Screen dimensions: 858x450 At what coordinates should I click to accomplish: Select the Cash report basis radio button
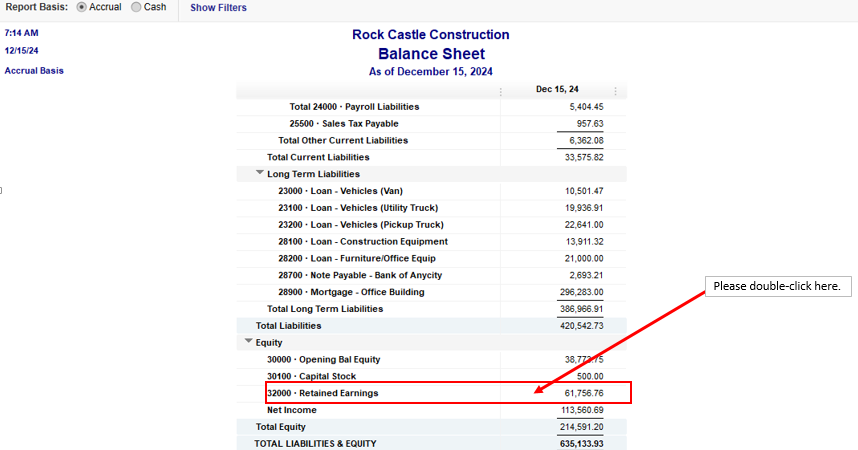136,7
